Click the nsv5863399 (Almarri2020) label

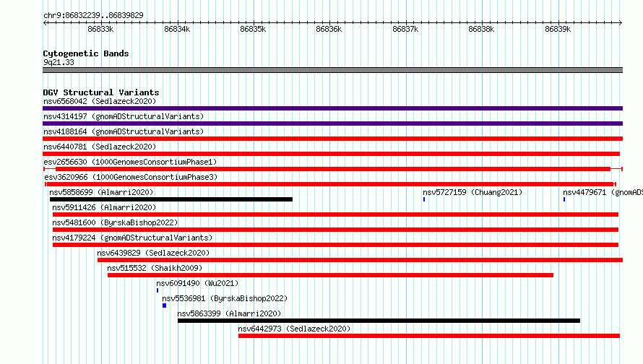pos(229,313)
